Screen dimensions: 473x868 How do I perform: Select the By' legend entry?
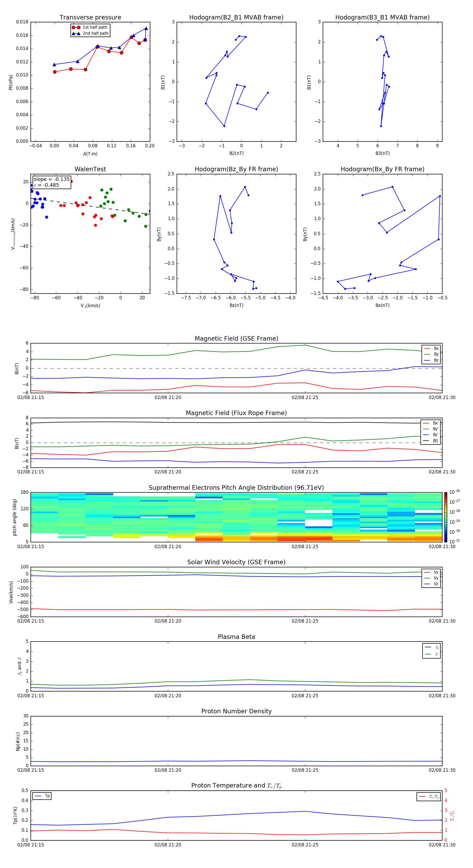pos(431,429)
